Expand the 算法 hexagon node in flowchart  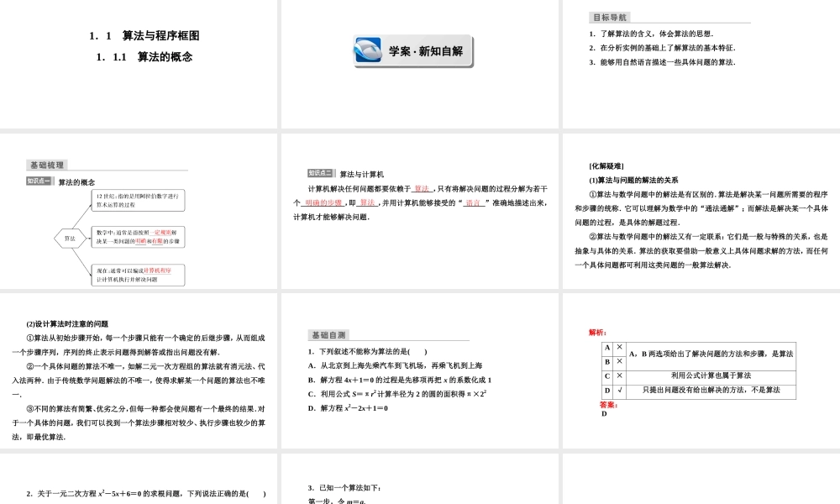point(71,239)
